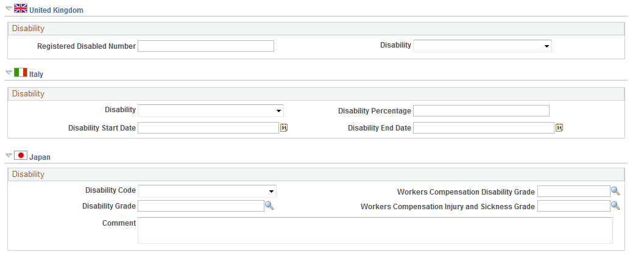Click the Workers Compensation Disability Grade field
Image resolution: width=644 pixels, height=258 pixels.
coord(574,192)
